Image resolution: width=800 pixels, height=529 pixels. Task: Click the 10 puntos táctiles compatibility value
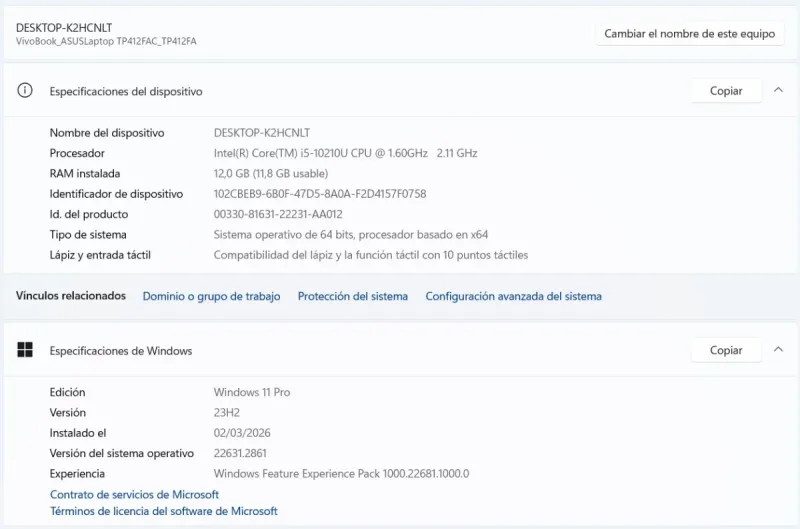click(x=371, y=255)
